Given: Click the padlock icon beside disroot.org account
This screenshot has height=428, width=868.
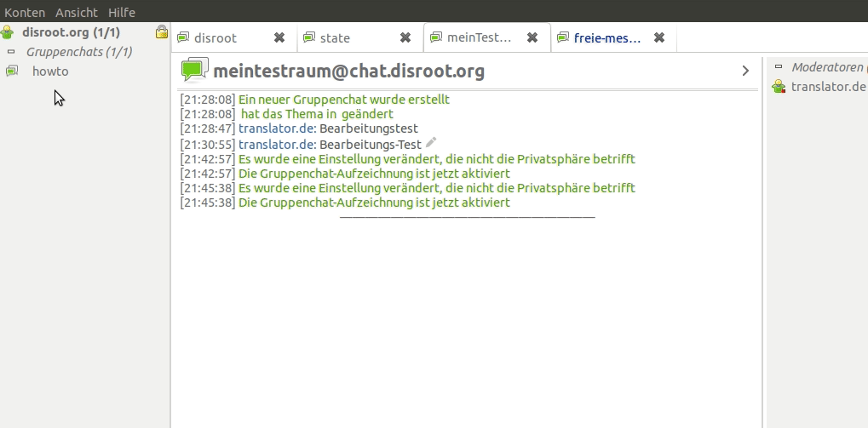Looking at the screenshot, I should 161,32.
